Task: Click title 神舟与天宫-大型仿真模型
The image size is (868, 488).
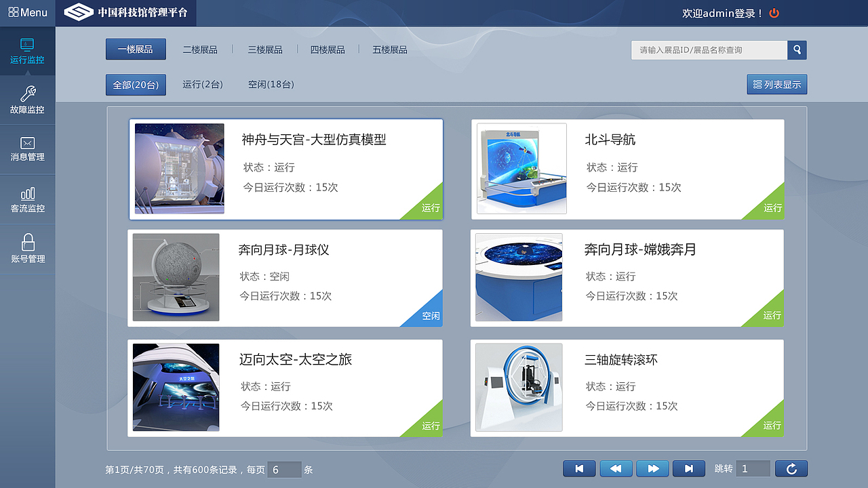Action: (314, 140)
